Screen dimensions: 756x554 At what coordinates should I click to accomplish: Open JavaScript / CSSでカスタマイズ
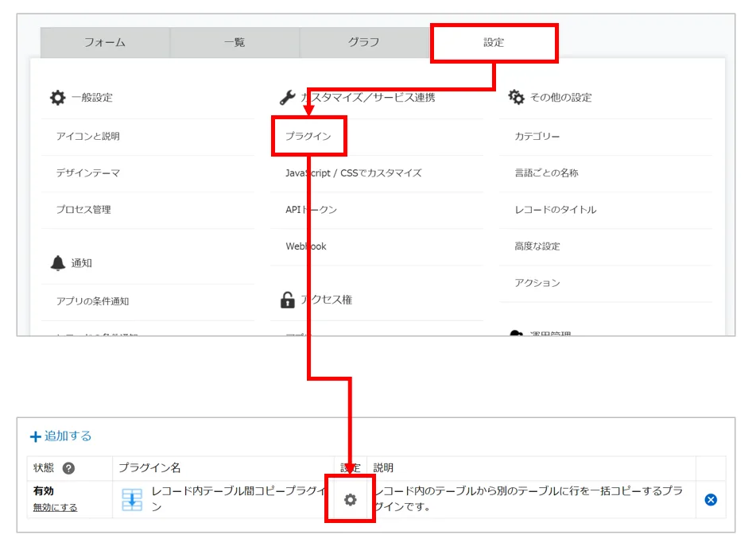tap(354, 173)
